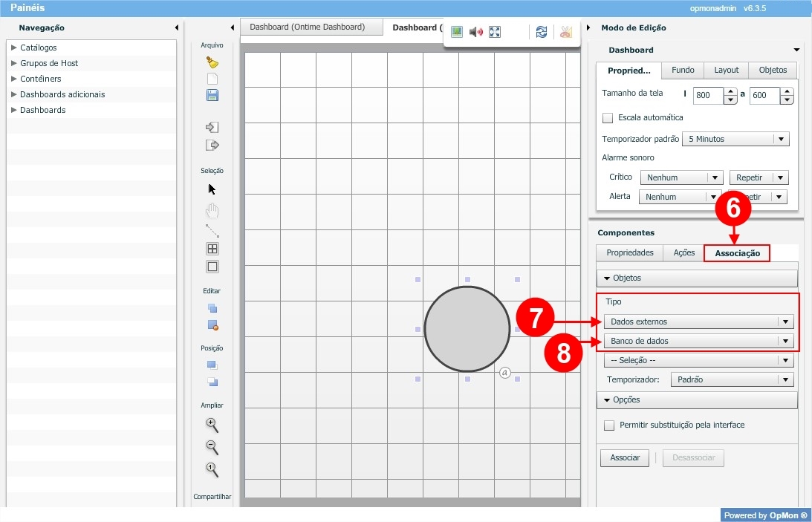Screen dimensions: 812x522
Task: Enable the Escala automática checkbox
Action: (608, 118)
